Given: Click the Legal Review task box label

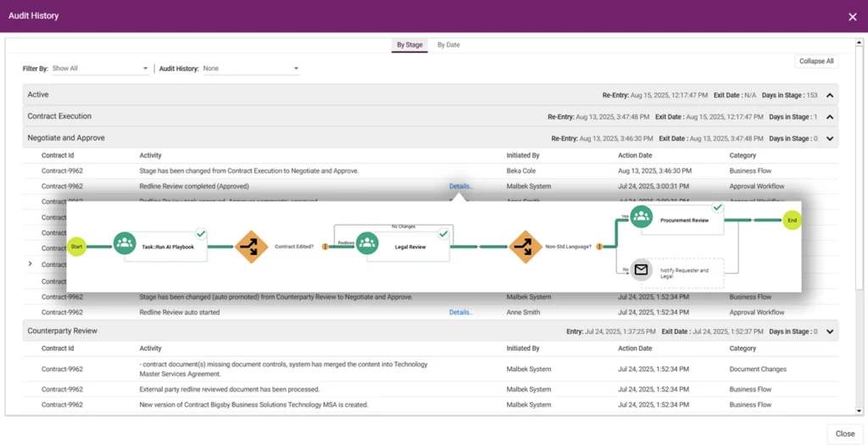Looking at the screenshot, I should (410, 247).
